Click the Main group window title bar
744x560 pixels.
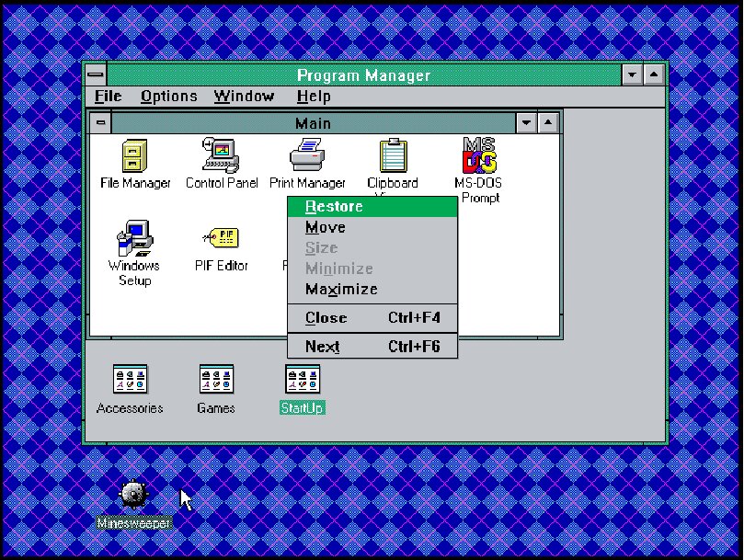click(314, 123)
